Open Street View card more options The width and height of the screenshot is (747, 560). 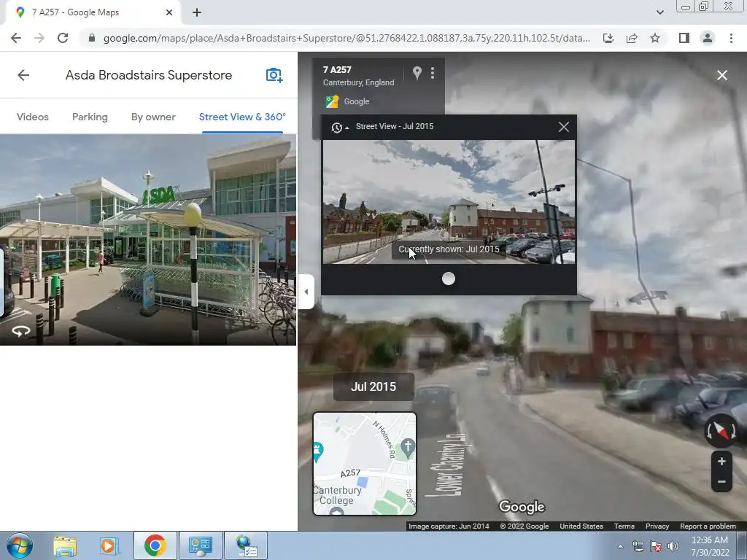coord(433,73)
